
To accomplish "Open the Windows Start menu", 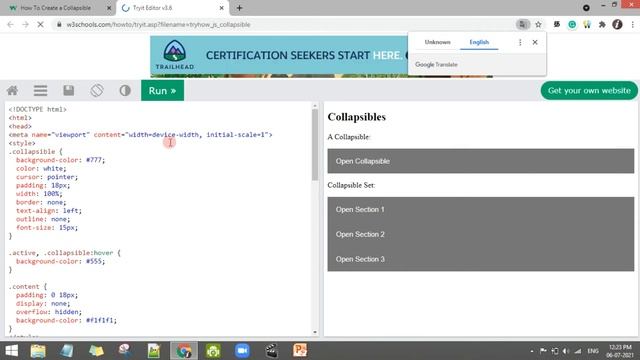I will coord(12,351).
